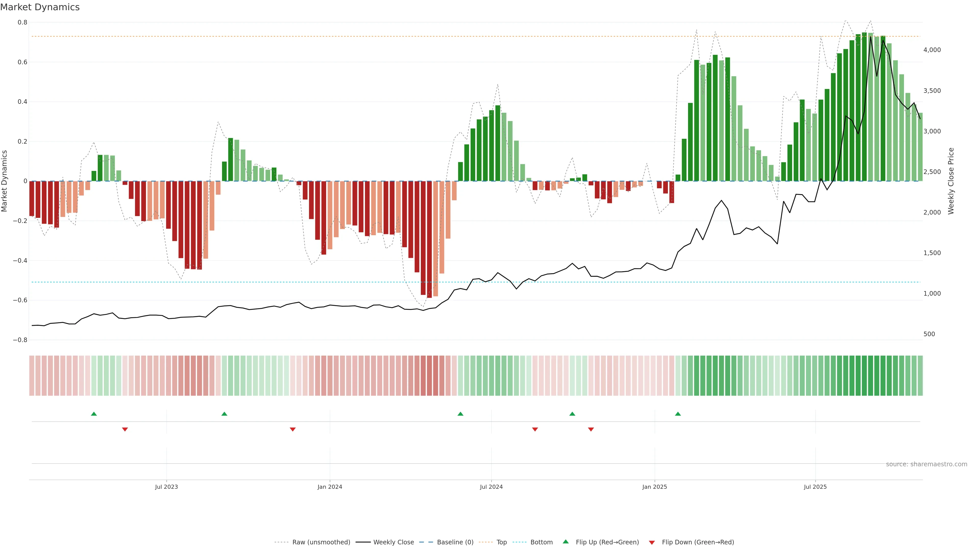Click the Top legend label
The height and width of the screenshot is (551, 980).
pos(501,542)
